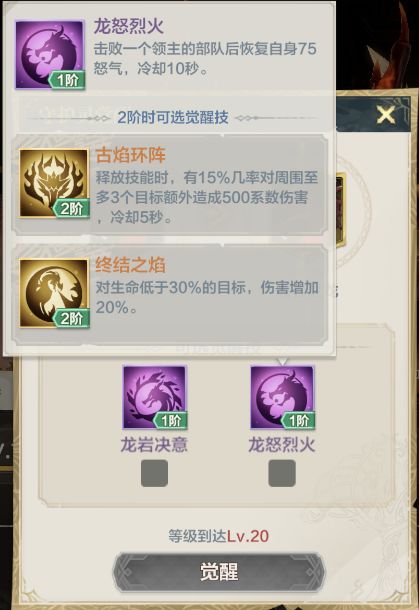Check the box under 龙岩决意

pyautogui.click(x=154, y=473)
